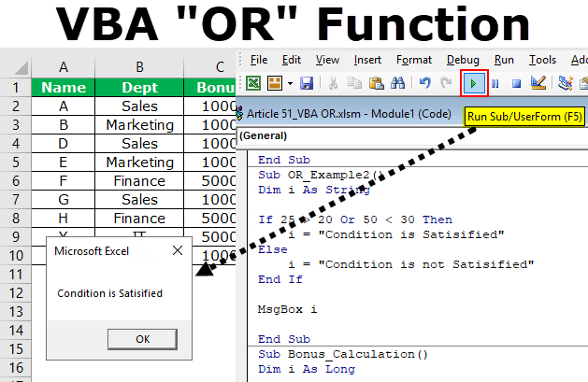Click cell B2 containing Sales
Screen dimensions: 588x382
point(139,106)
